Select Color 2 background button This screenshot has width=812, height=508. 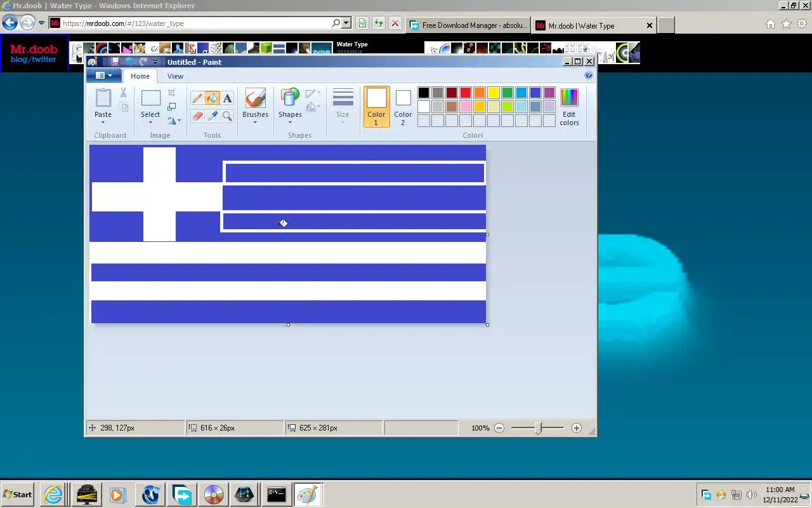403,107
